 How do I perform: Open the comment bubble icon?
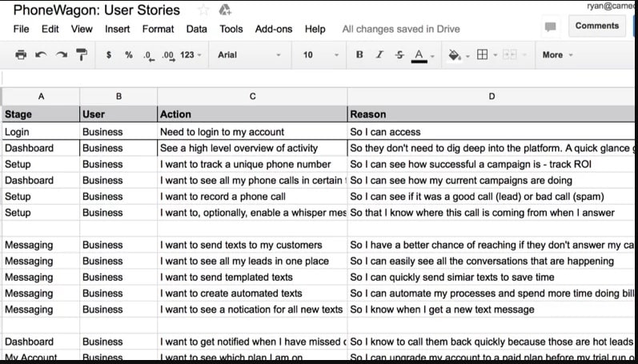point(550,27)
